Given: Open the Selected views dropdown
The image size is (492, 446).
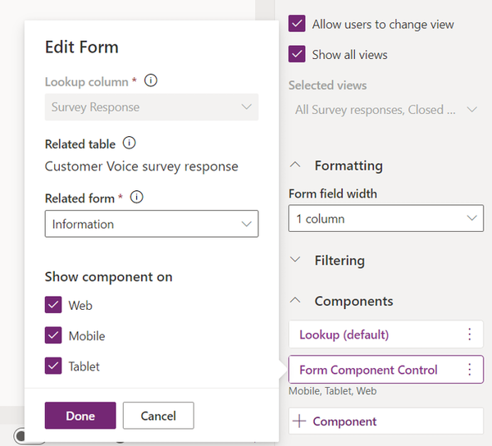Looking at the screenshot, I should (386, 109).
